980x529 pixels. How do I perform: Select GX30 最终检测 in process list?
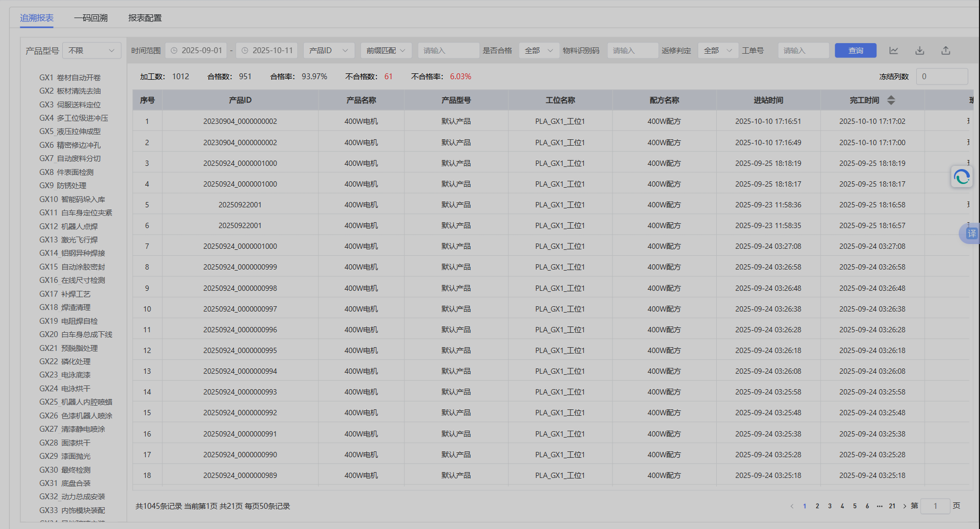pyautogui.click(x=65, y=470)
